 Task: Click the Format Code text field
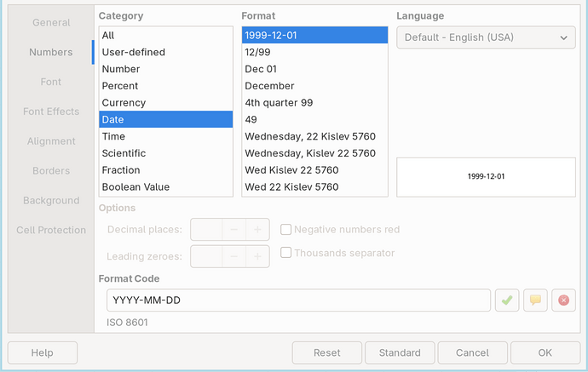(298, 300)
